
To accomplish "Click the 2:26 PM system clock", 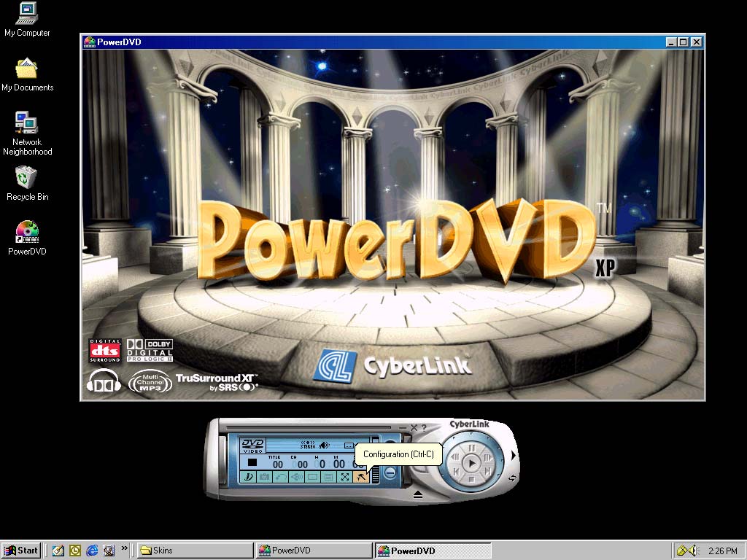I will [x=723, y=551].
